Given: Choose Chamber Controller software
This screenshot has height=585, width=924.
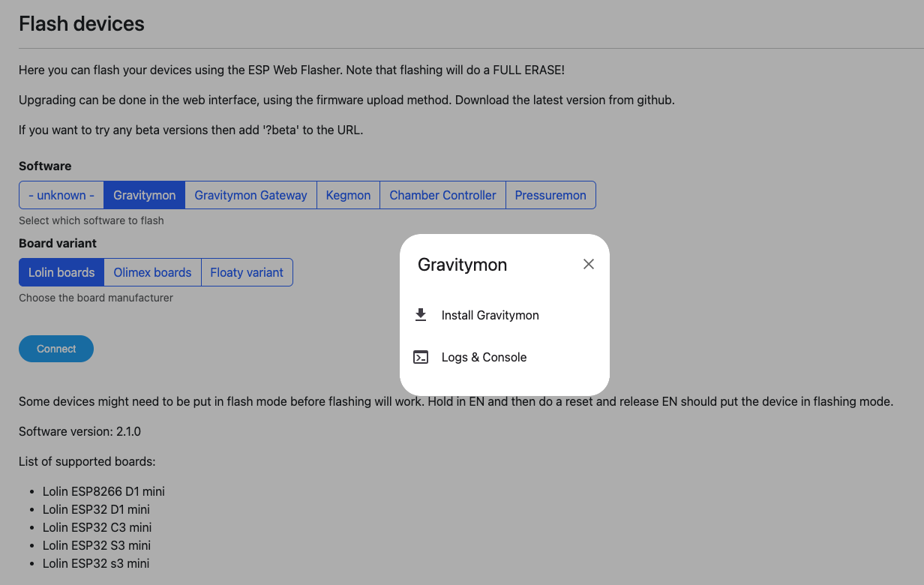Looking at the screenshot, I should point(442,195).
